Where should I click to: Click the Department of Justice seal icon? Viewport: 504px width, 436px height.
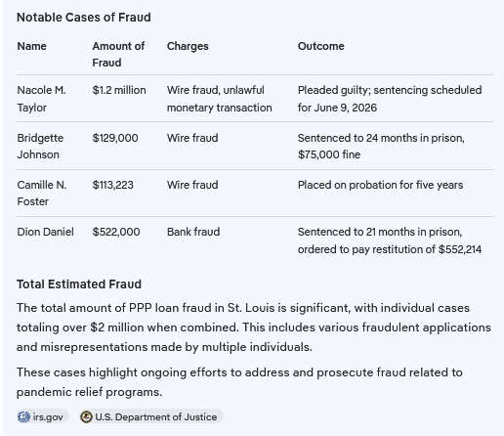[x=86, y=416]
